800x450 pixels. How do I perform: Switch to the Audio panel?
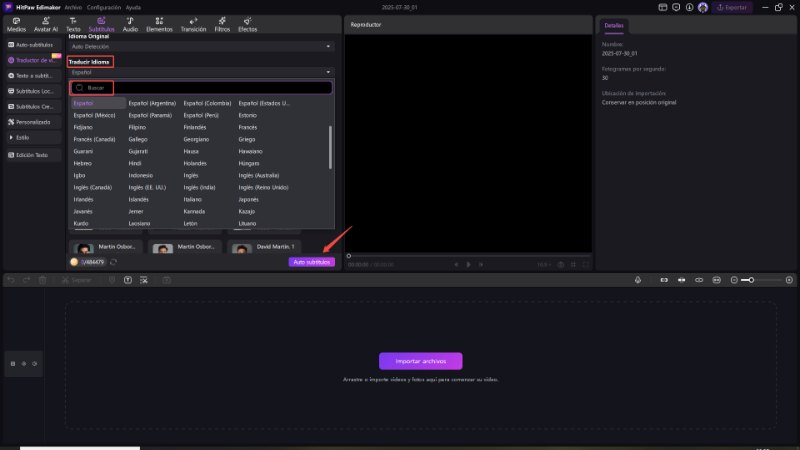pos(130,25)
